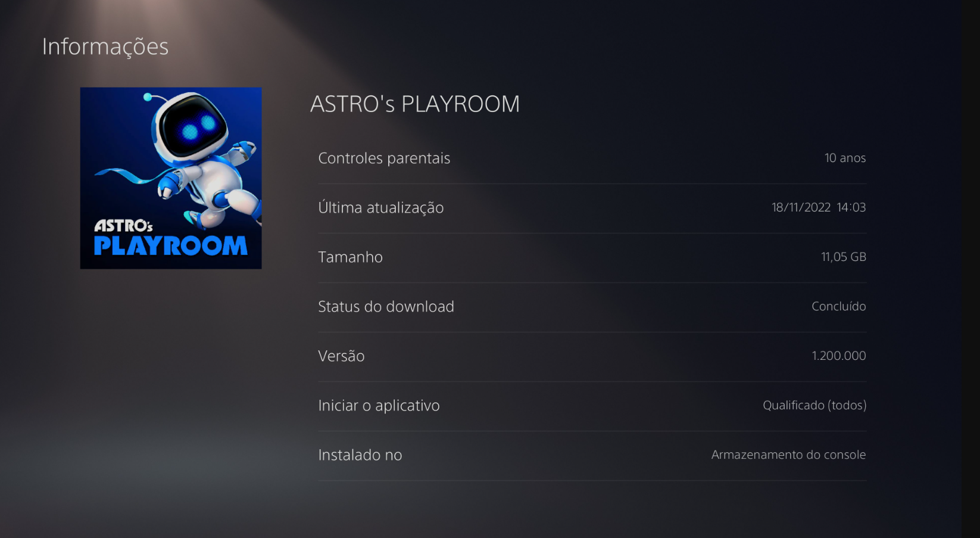This screenshot has height=538, width=980.
Task: Click the 1.200.000 version number
Action: coord(839,356)
